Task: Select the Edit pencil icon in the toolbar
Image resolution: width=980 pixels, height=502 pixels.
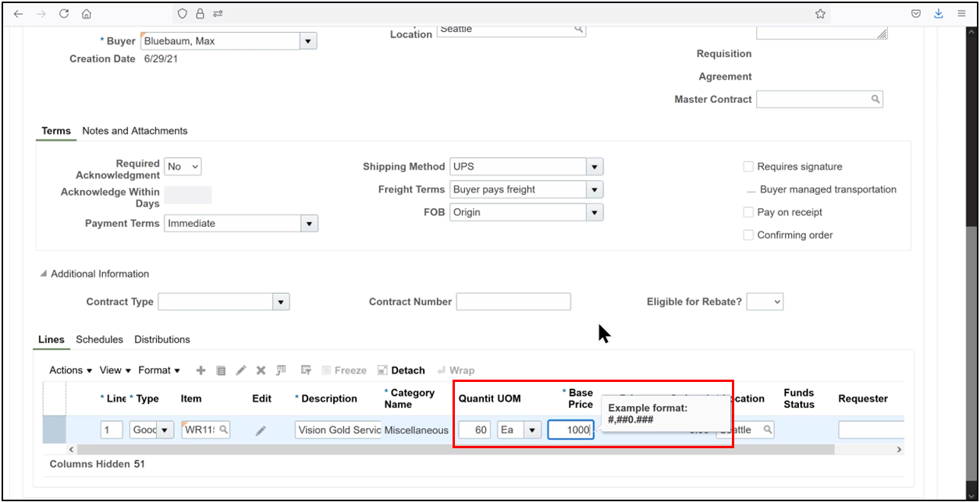Action: tap(240, 370)
